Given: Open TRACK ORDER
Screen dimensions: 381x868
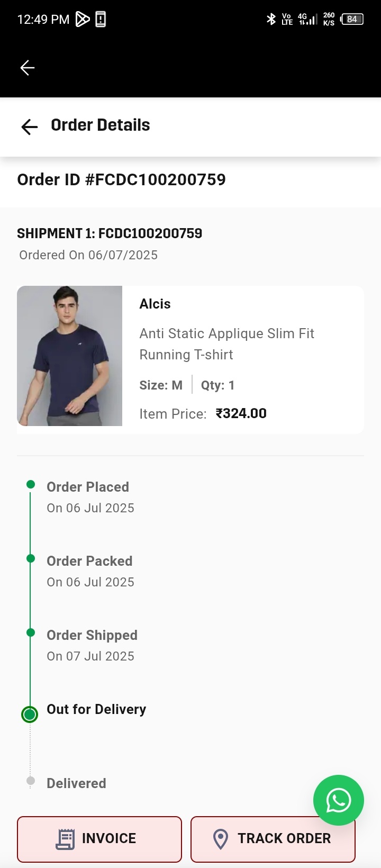Looking at the screenshot, I should point(273,839).
